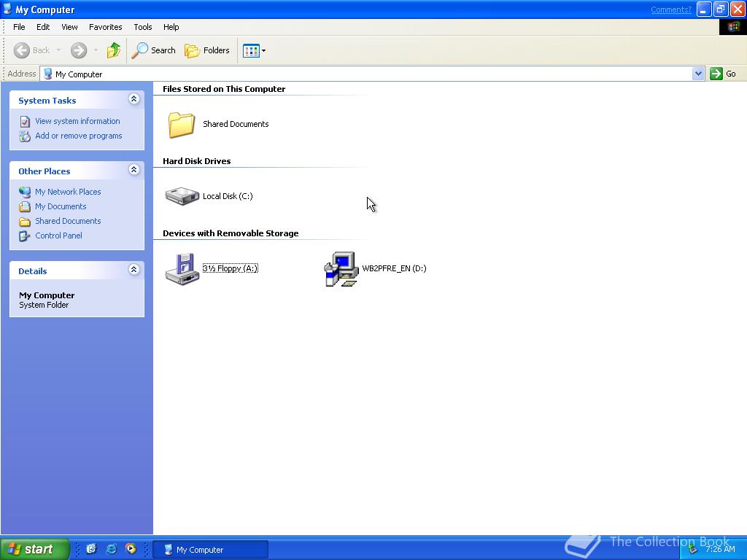This screenshot has height=560, width=747.
Task: Select the WB2PFRE_EN (D:) drive icon
Action: pos(341,269)
